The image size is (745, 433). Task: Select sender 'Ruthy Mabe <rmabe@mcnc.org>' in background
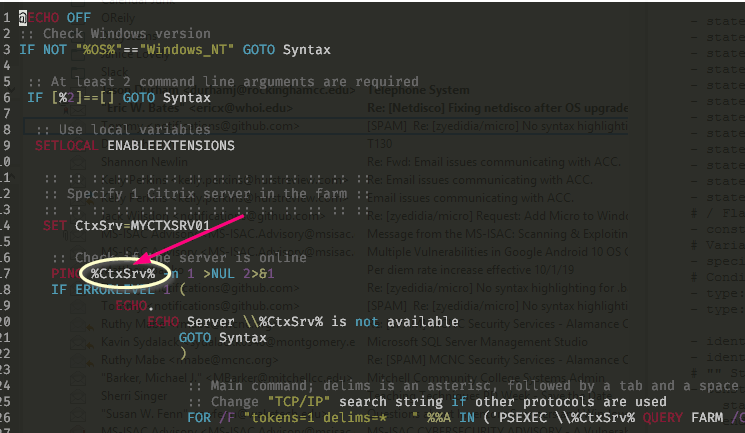pyautogui.click(x=190, y=360)
